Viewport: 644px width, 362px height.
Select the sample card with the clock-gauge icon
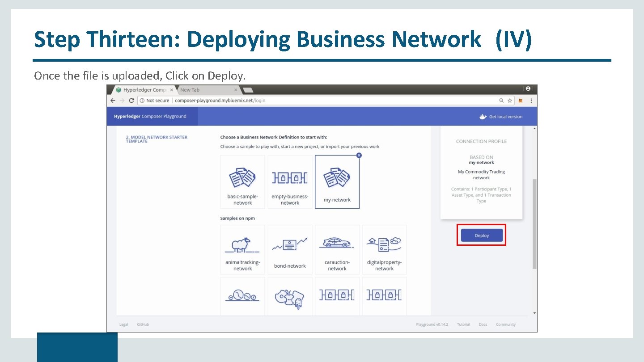tap(242, 297)
